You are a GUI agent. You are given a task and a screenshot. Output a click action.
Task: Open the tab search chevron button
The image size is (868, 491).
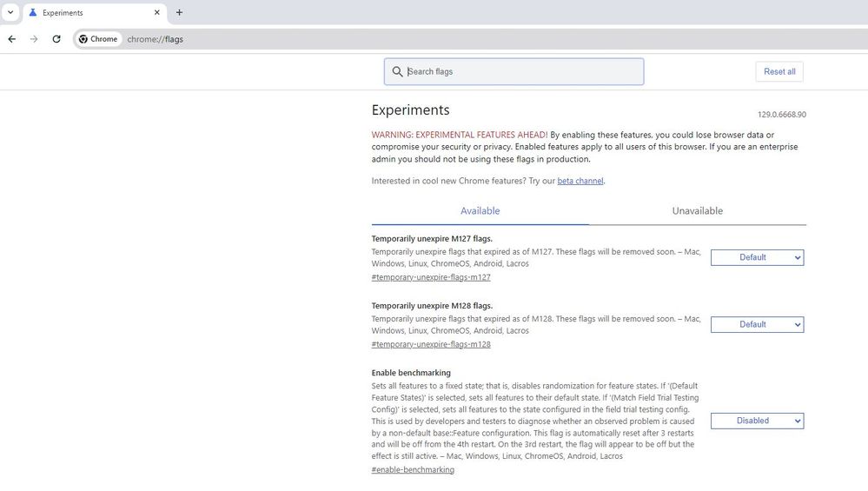[x=10, y=13]
